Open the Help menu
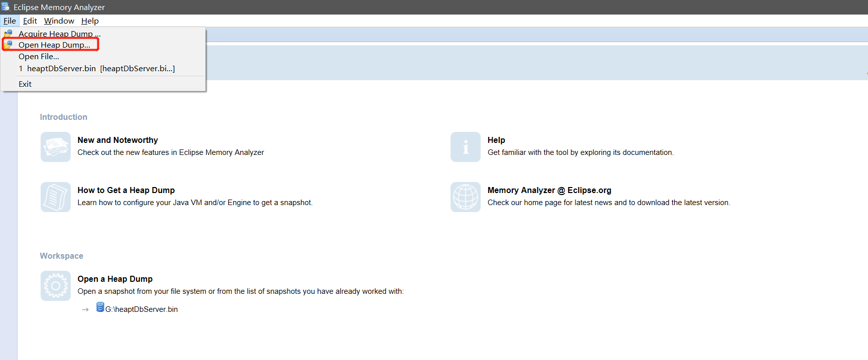The height and width of the screenshot is (360, 868). pos(90,21)
